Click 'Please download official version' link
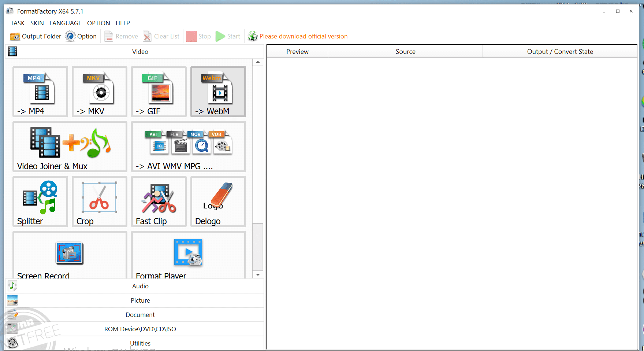The image size is (644, 351). [304, 36]
